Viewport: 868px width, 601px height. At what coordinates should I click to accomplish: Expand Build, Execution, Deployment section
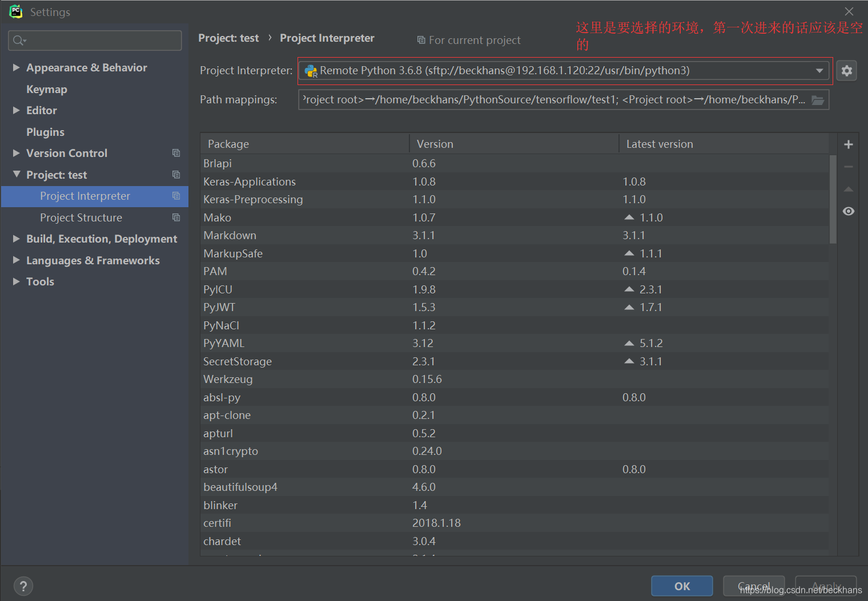pyautogui.click(x=17, y=239)
